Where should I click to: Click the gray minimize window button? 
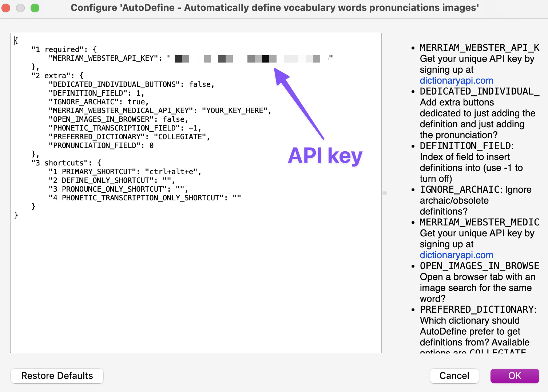(20, 8)
